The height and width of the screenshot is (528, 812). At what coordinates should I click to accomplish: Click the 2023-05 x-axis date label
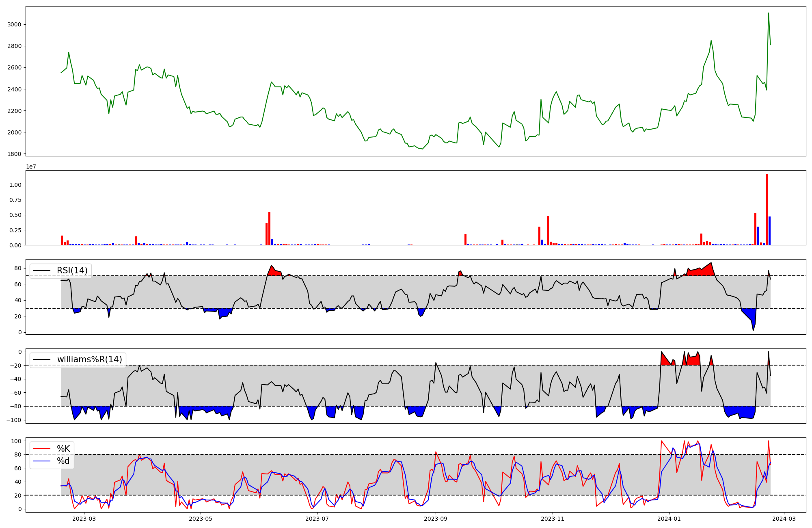(201, 519)
